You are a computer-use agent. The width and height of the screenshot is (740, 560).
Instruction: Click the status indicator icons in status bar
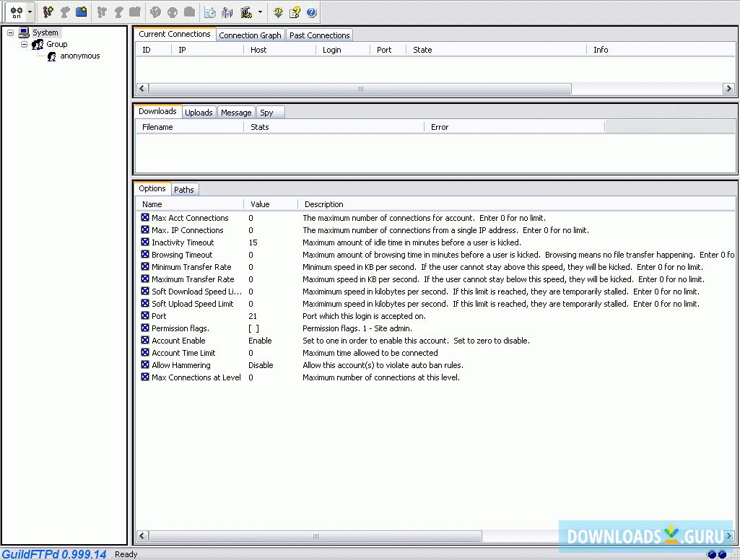716,554
